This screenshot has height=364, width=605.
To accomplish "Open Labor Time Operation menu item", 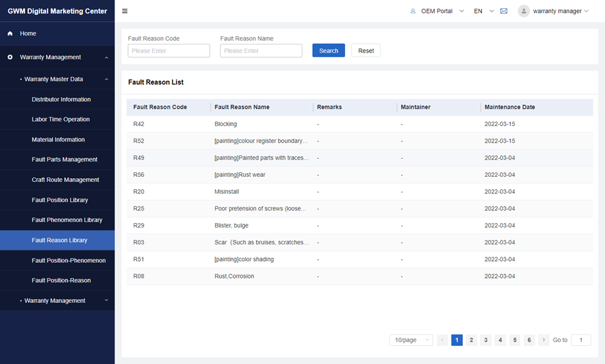I will (60, 120).
